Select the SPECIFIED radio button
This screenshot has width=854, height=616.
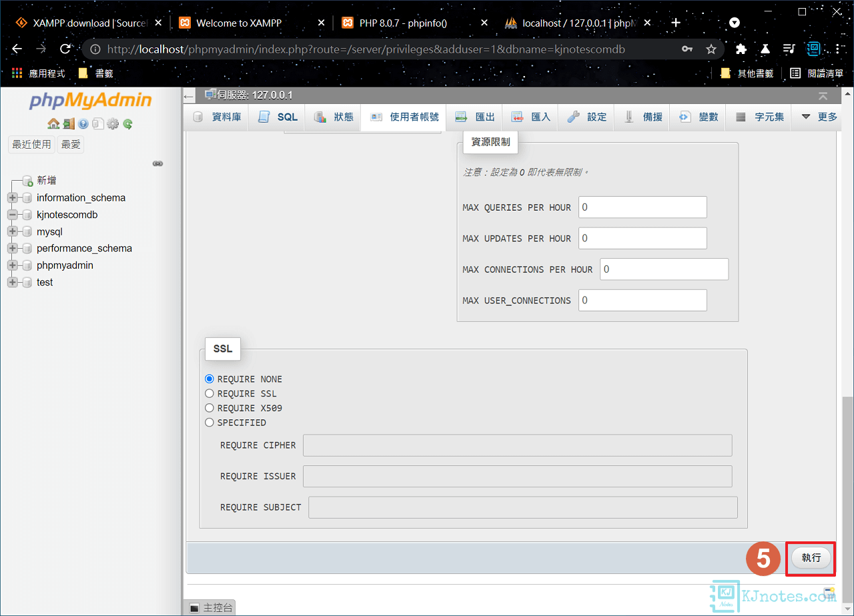click(209, 423)
